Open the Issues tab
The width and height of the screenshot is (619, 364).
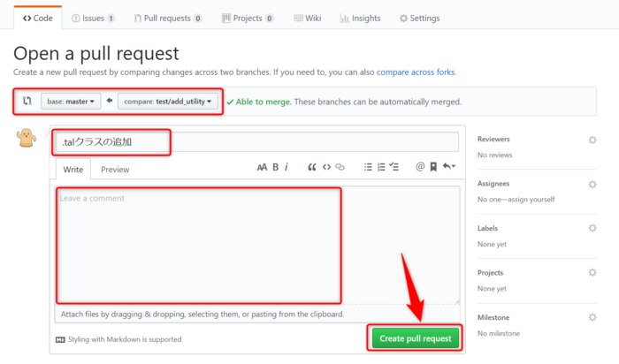click(93, 18)
